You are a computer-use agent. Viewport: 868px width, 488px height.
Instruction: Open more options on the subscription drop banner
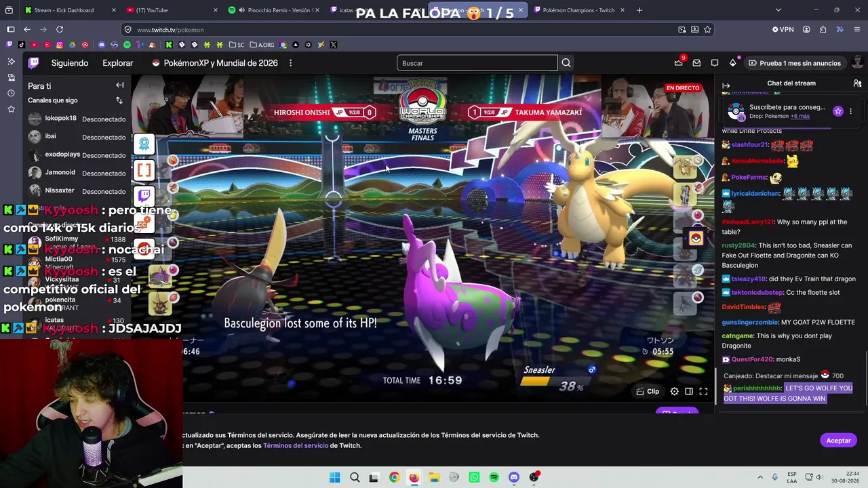[850, 111]
